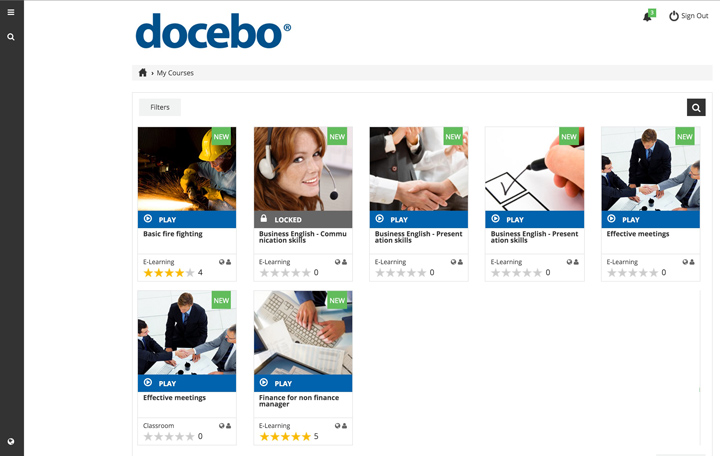Click the Finance course five-star rating
720x456 pixels.
coord(285,436)
